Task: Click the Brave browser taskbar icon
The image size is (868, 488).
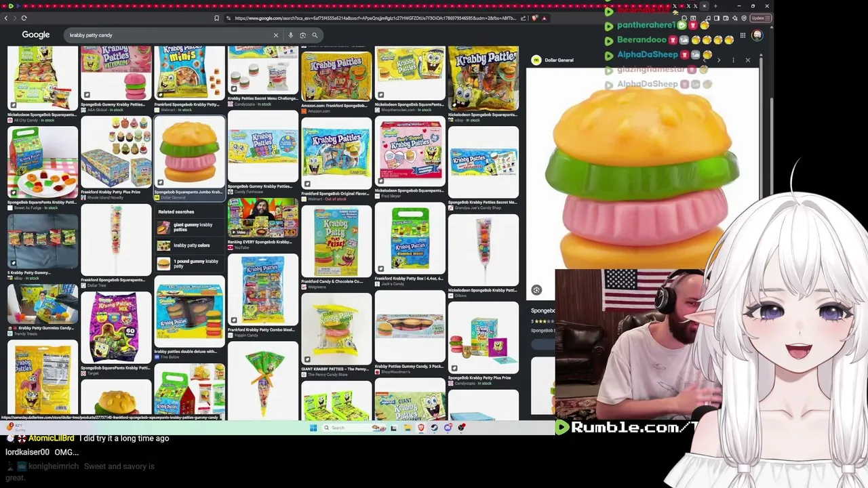Action: (421, 428)
